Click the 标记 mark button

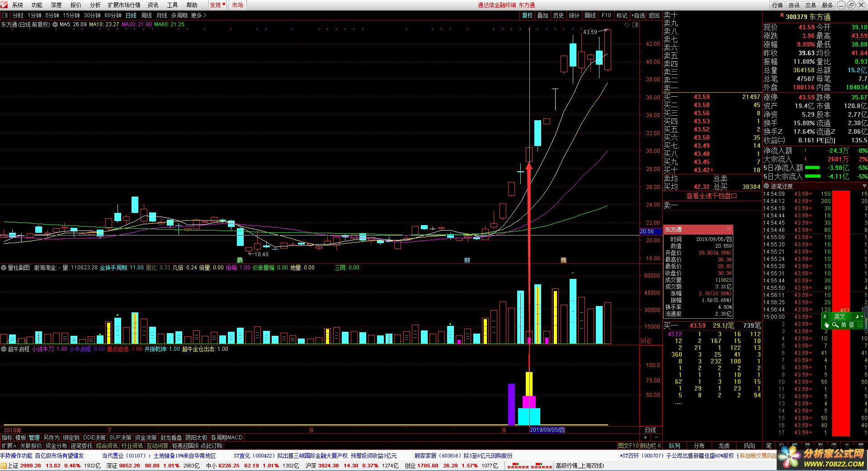click(622, 15)
